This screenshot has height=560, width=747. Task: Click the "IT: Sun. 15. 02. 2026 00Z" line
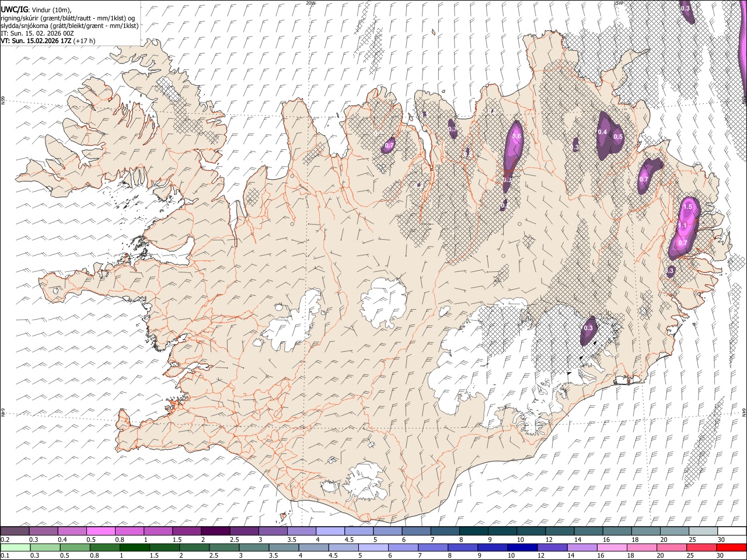click(x=37, y=33)
